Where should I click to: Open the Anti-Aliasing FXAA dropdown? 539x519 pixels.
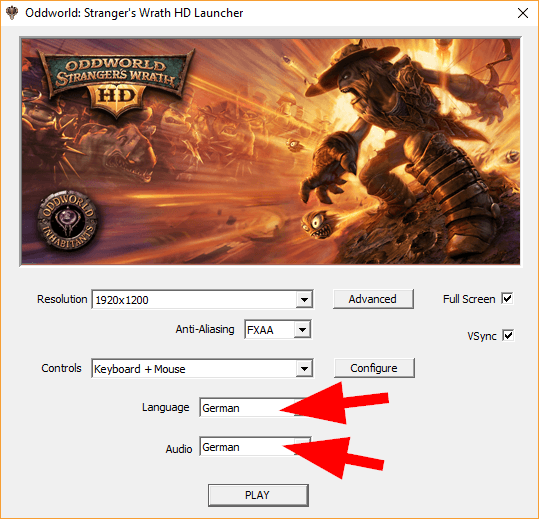coord(278,329)
